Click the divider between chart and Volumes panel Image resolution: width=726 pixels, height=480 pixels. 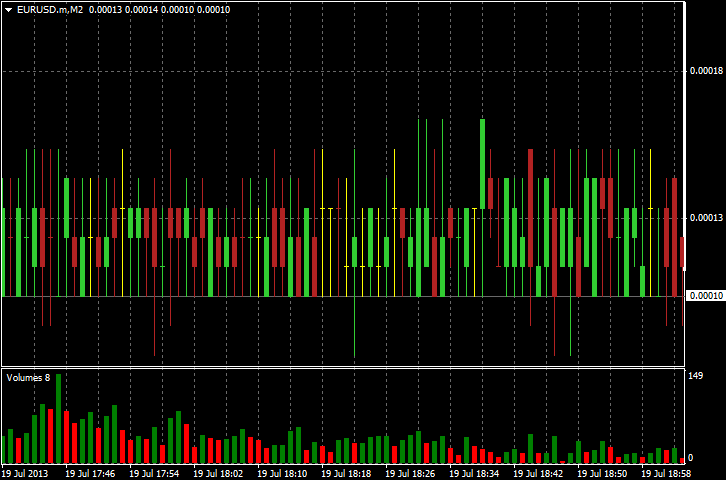340,367
